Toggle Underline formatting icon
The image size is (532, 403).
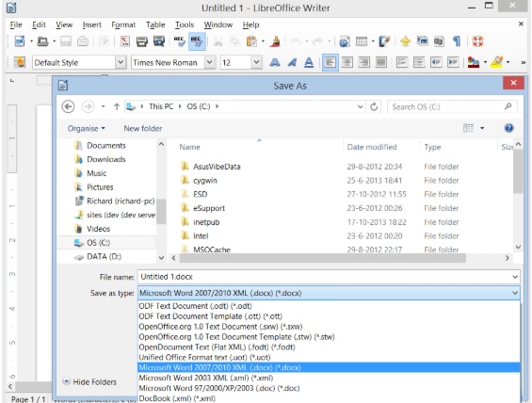pyautogui.click(x=309, y=62)
